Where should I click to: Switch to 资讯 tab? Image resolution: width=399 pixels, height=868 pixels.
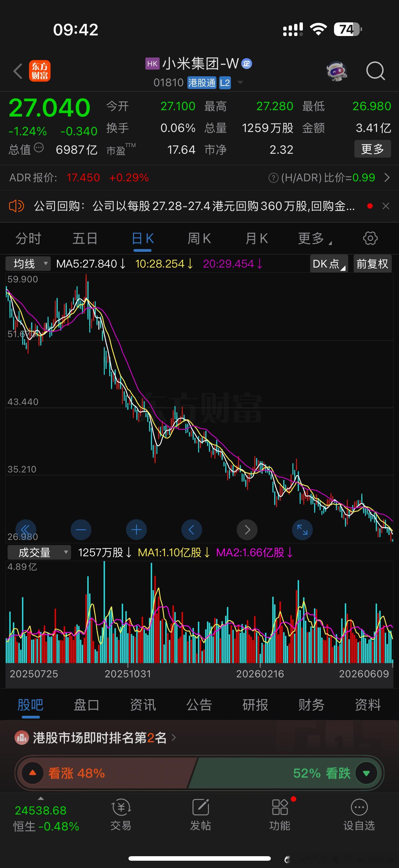[x=143, y=705]
